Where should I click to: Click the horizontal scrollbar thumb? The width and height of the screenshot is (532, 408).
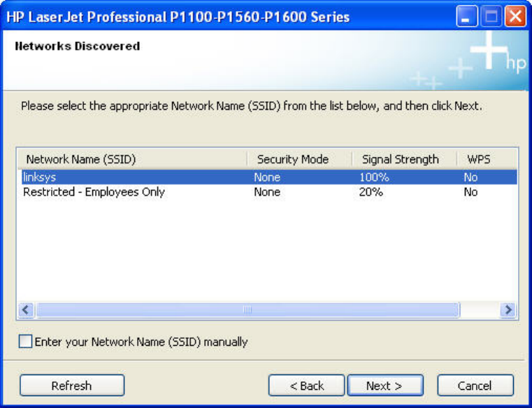247,309
